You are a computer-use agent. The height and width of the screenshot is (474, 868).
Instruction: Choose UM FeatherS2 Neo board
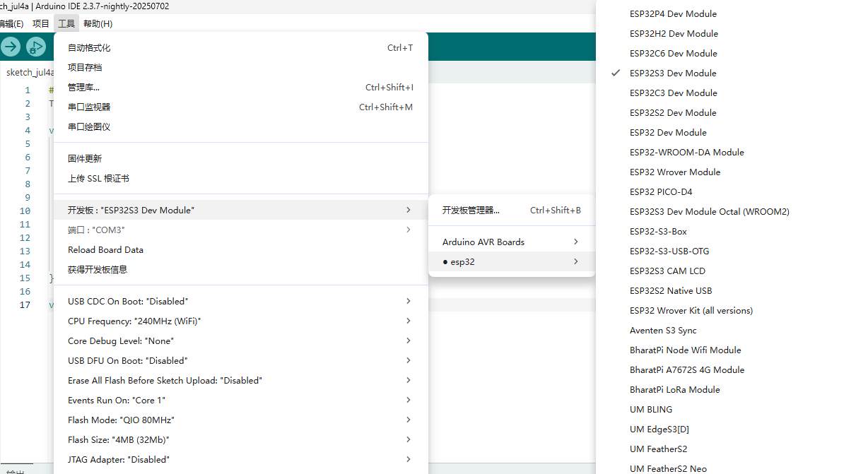tap(732, 468)
